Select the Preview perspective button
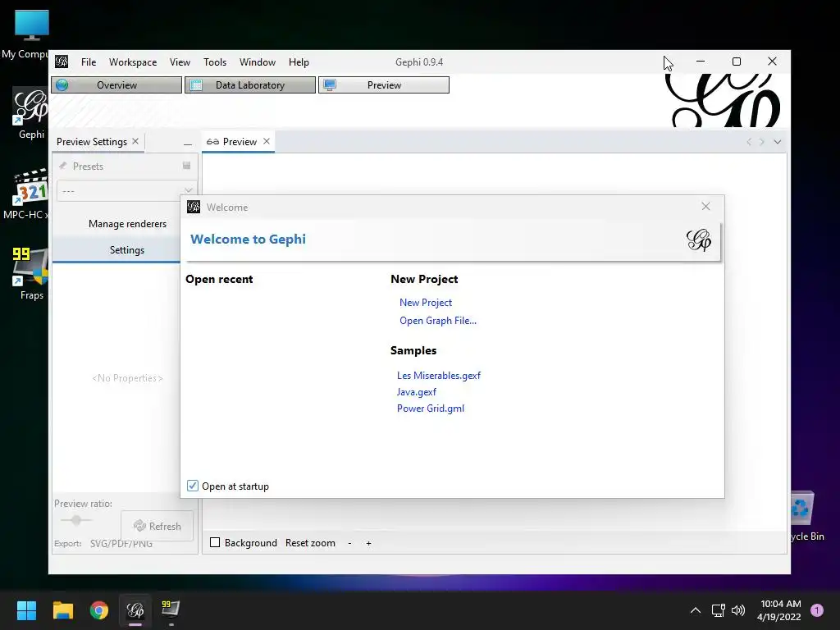The height and width of the screenshot is (630, 840). pos(384,85)
